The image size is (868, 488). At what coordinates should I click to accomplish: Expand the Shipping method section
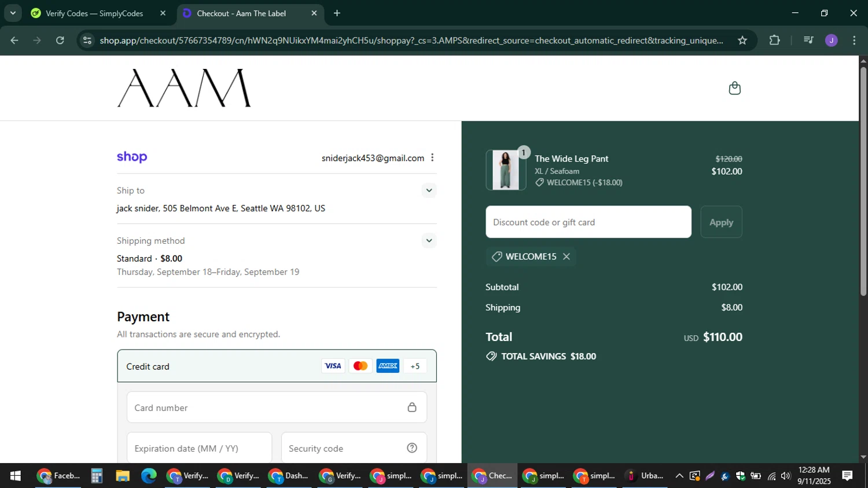coord(429,241)
